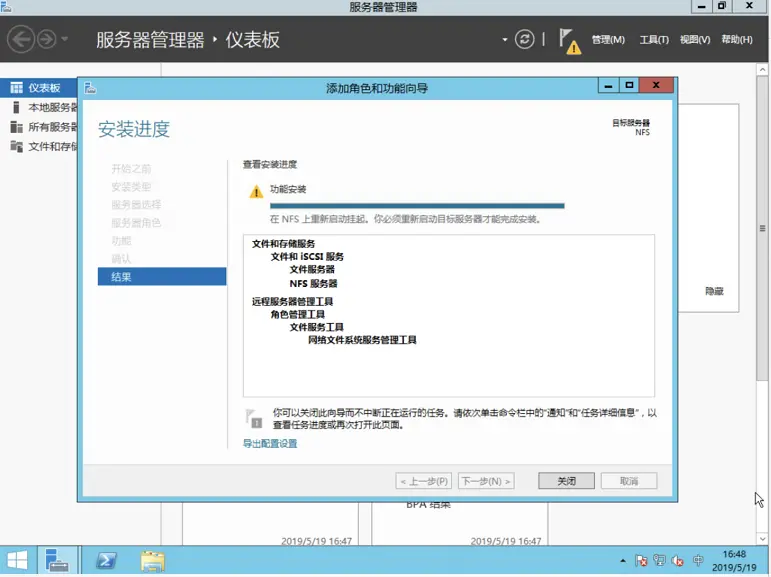Viewport: 771px width, 577px height.
Task: Click 远程服务器管理工具 in results list
Action: [293, 301]
